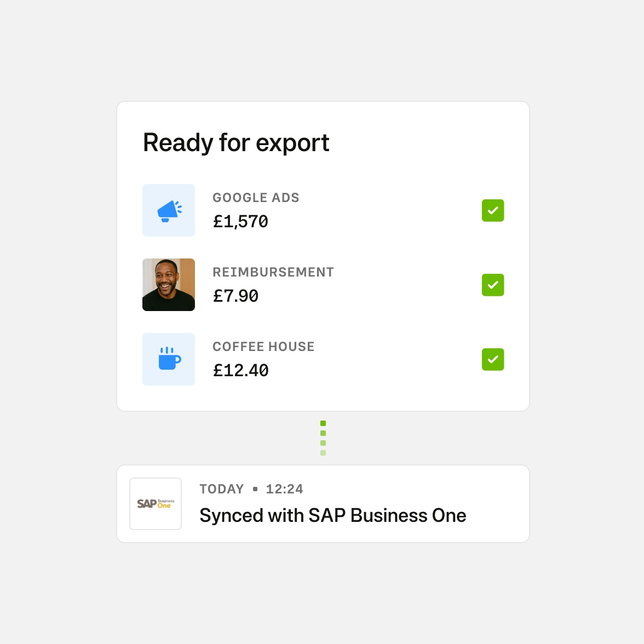The image size is (644, 644).
Task: Click the £1,570 amount
Action: pyautogui.click(x=240, y=222)
